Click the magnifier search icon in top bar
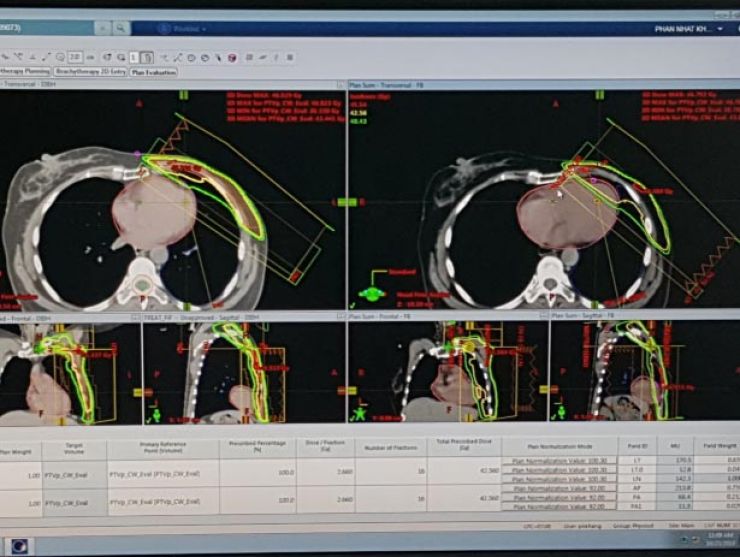 121,28
